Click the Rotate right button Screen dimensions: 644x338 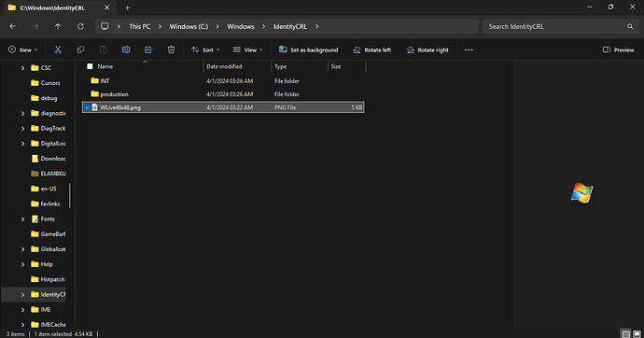427,49
